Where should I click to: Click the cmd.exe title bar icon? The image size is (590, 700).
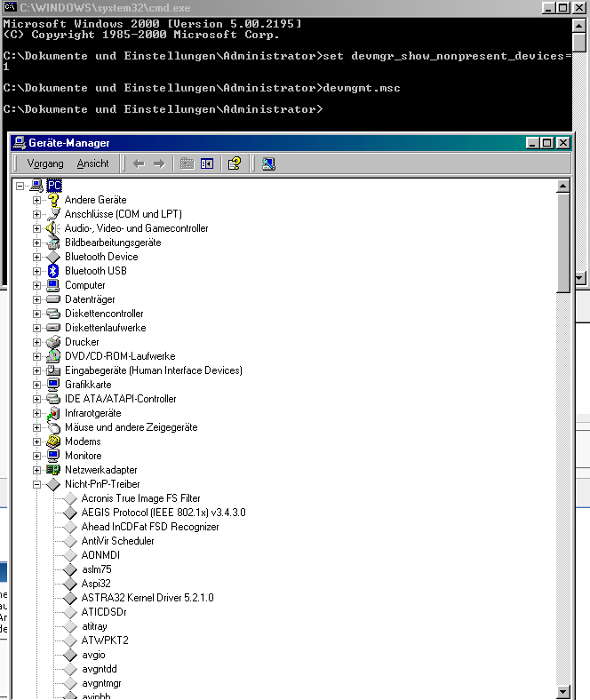coord(10,7)
